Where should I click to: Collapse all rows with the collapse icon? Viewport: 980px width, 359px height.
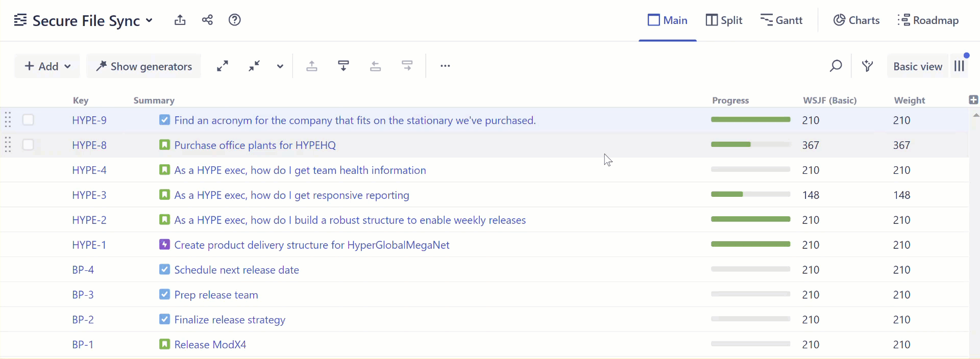coord(254,66)
